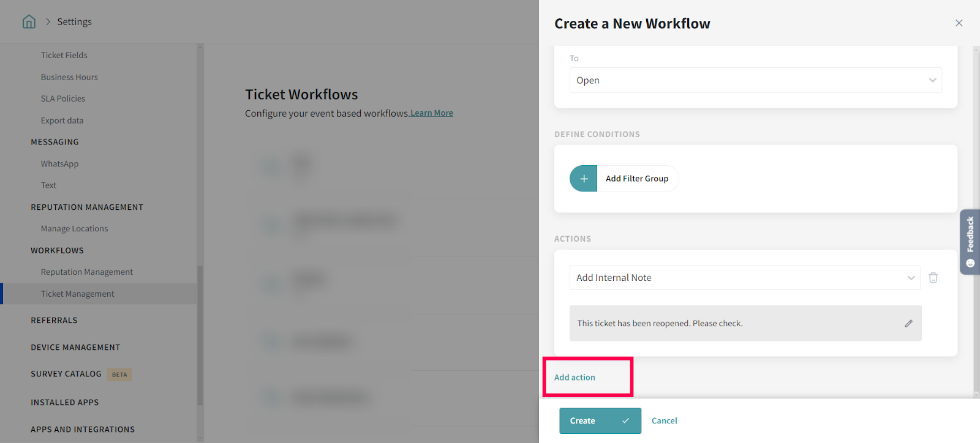Screen dimensions: 980x443
Task: Edit the internal note text with pencil
Action: click(908, 323)
